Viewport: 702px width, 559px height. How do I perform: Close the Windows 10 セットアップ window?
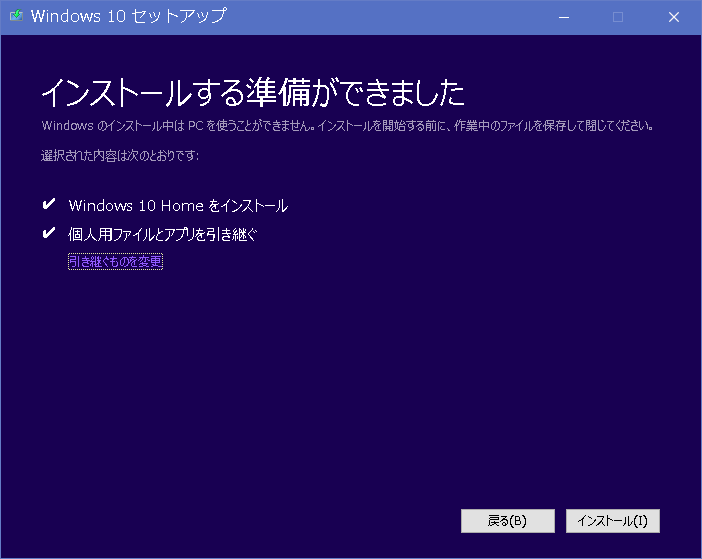click(674, 17)
